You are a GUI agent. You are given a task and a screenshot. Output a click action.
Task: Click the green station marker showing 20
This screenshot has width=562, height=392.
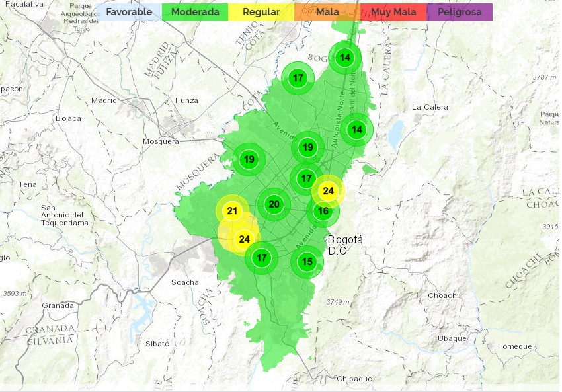(x=274, y=204)
